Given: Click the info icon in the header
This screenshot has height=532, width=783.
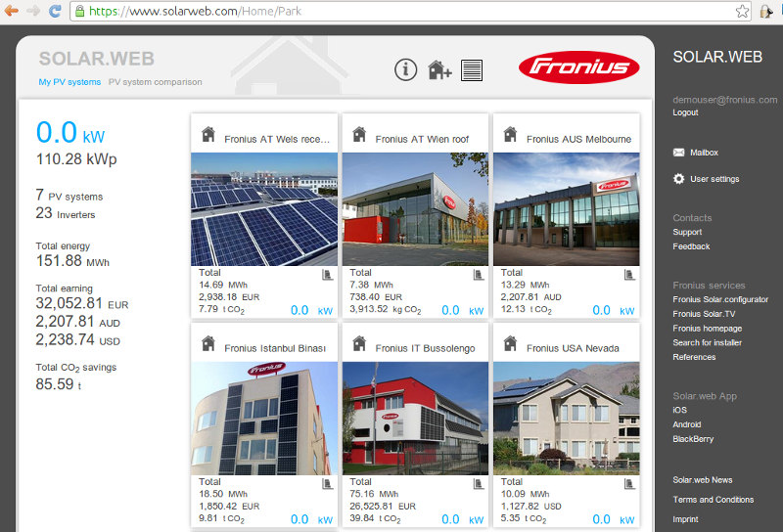Looking at the screenshot, I should [405, 69].
